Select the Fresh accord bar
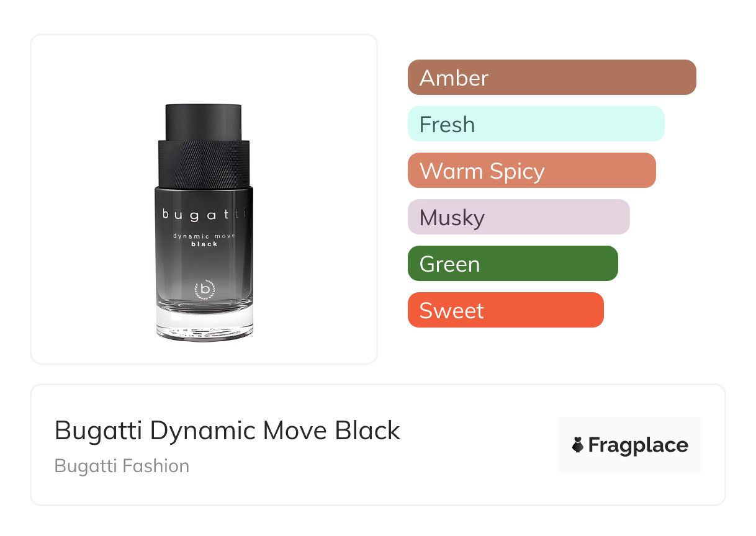 pyautogui.click(x=536, y=124)
